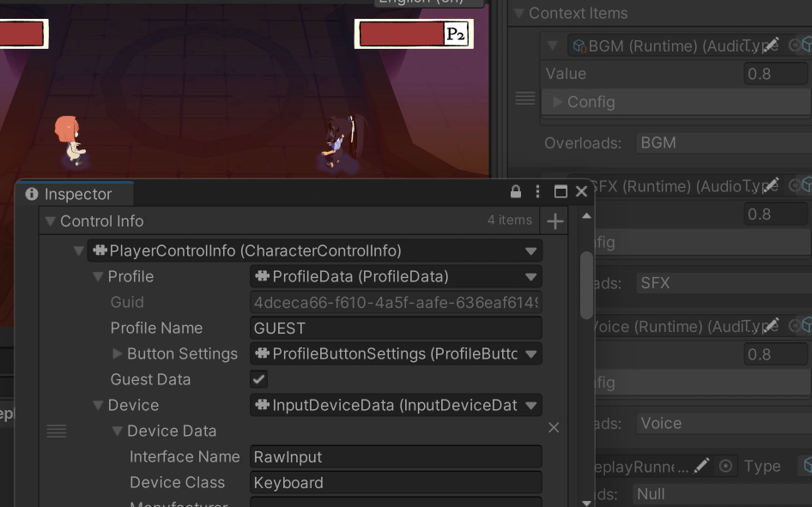Click the SFX value field 0.8
Viewport: 812px width, 507px height.
coord(775,214)
